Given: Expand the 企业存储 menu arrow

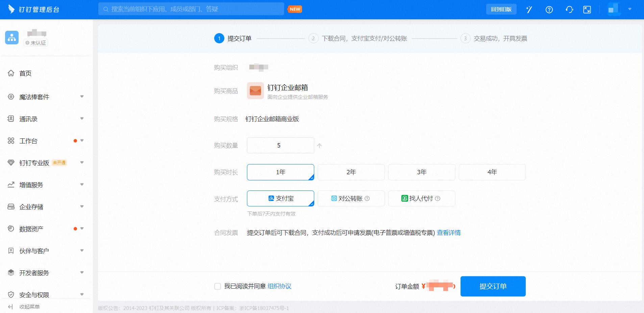Looking at the screenshot, I should pyautogui.click(x=82, y=207).
